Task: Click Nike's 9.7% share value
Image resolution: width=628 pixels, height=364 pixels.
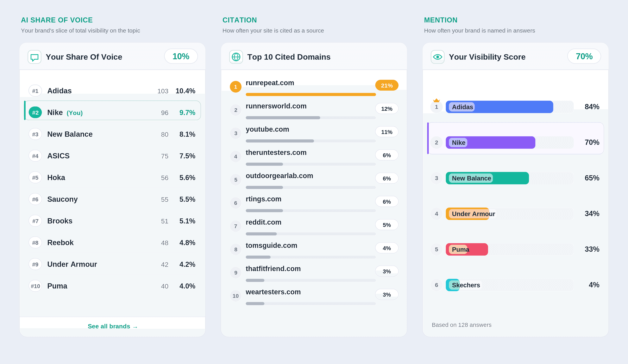Action: pos(187,112)
